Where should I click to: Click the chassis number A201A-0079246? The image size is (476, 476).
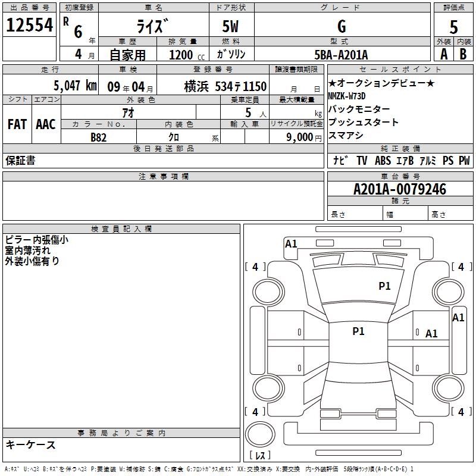coord(400,189)
